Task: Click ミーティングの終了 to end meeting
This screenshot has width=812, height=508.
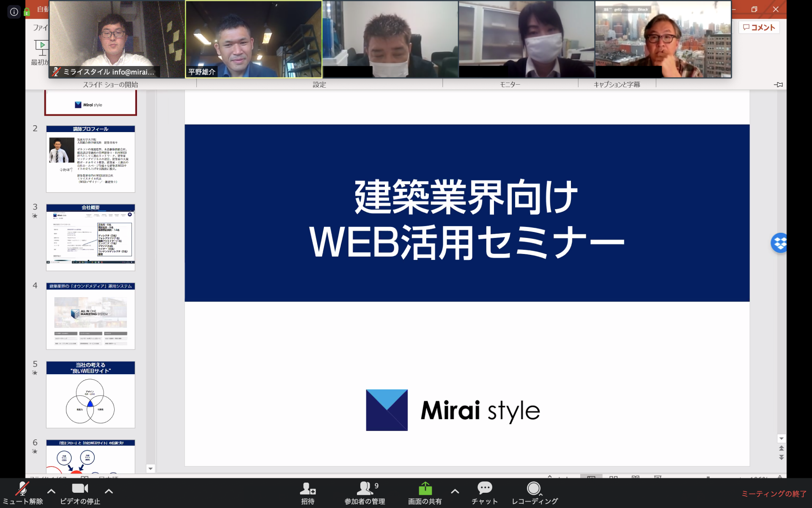Action: [774, 494]
